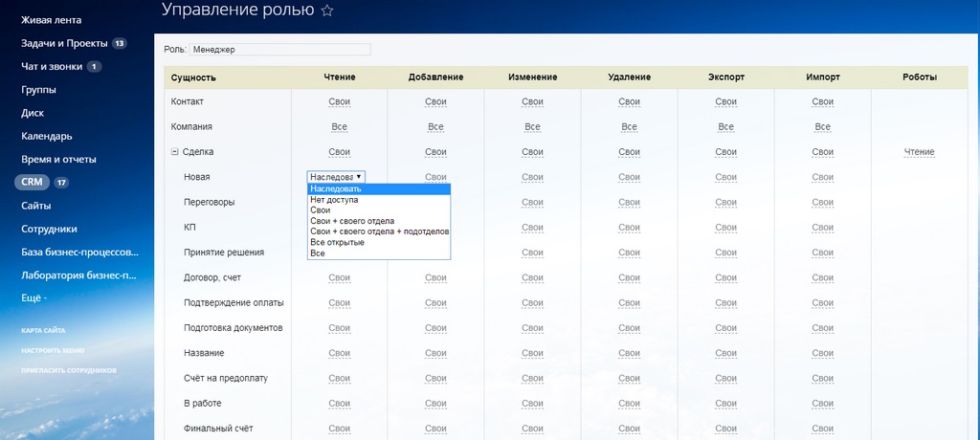Select Свои + своего отдела option
Viewport: 980px width, 440px height.
(x=379, y=221)
